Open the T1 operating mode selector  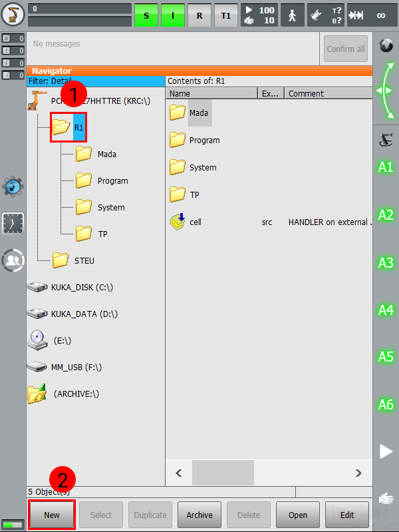[x=226, y=15]
